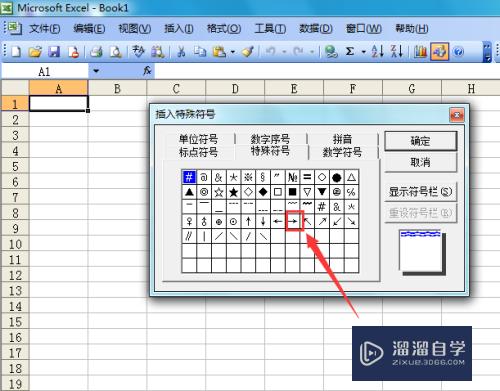
Task: Pick the solid circle ● symbol
Action: point(337,177)
